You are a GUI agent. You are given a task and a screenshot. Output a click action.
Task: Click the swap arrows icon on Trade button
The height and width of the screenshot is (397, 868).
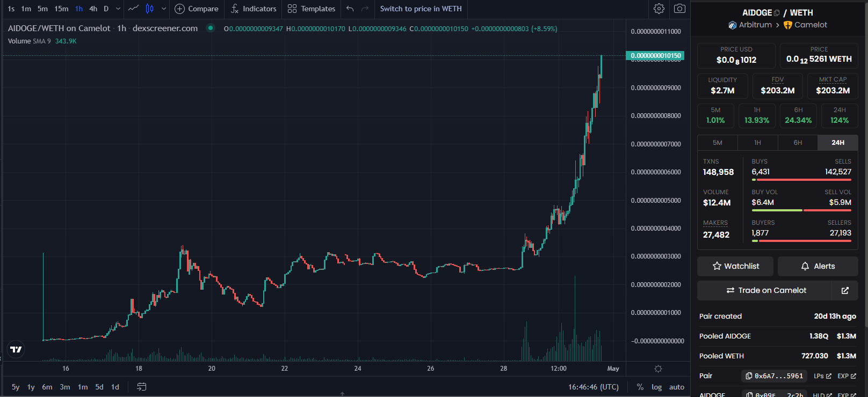[730, 290]
